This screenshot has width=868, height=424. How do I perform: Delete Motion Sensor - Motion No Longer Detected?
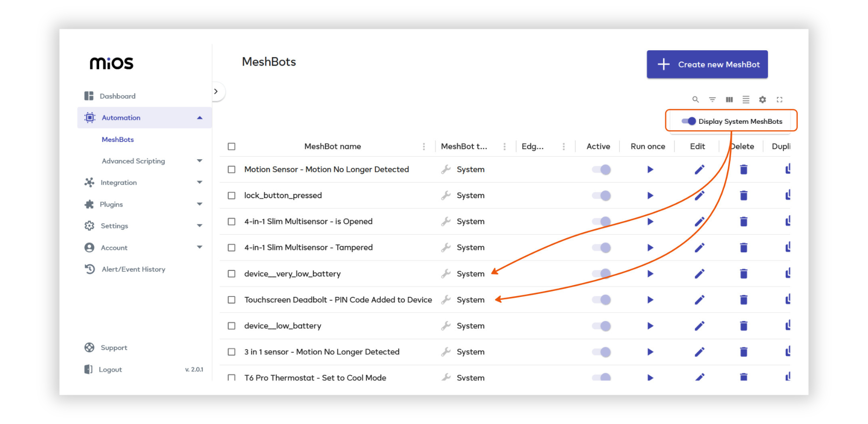744,169
